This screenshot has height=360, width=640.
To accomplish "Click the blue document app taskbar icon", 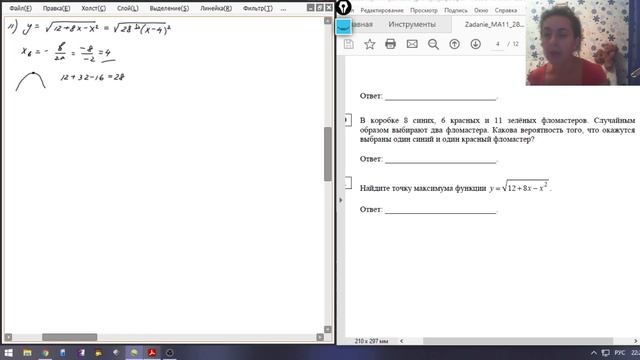I will [63, 353].
